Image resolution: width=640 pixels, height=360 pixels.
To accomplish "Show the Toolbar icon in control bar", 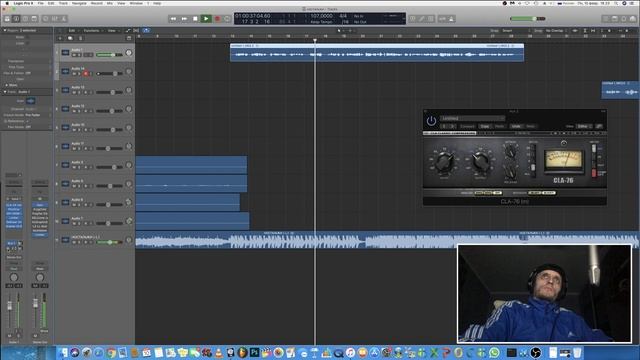I will pos(34,19).
